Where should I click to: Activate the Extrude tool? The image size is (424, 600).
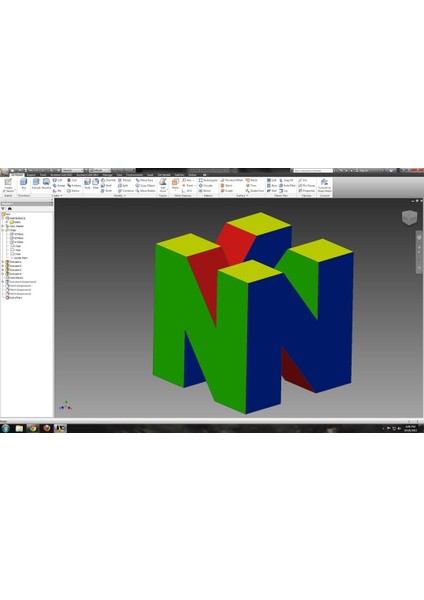pyautogui.click(x=36, y=183)
